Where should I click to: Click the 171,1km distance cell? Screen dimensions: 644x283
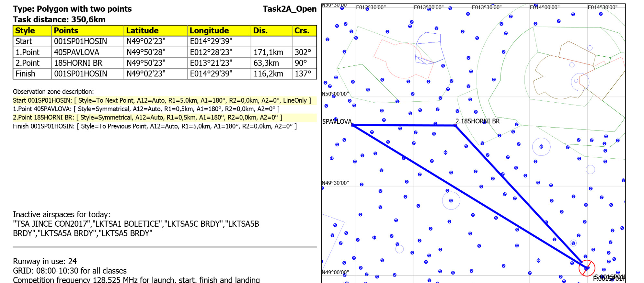click(x=268, y=52)
